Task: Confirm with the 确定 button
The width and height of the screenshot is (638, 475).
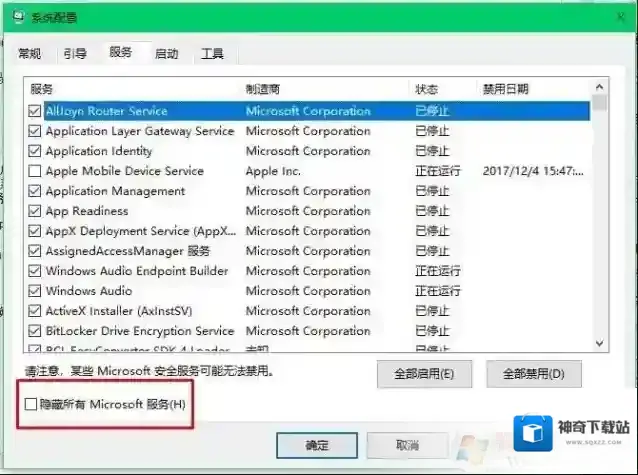Action: point(316,444)
